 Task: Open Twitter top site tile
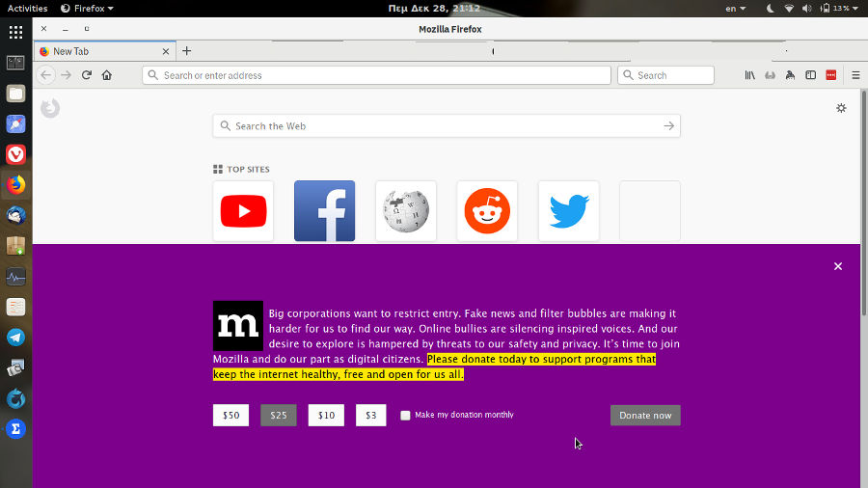coord(568,211)
